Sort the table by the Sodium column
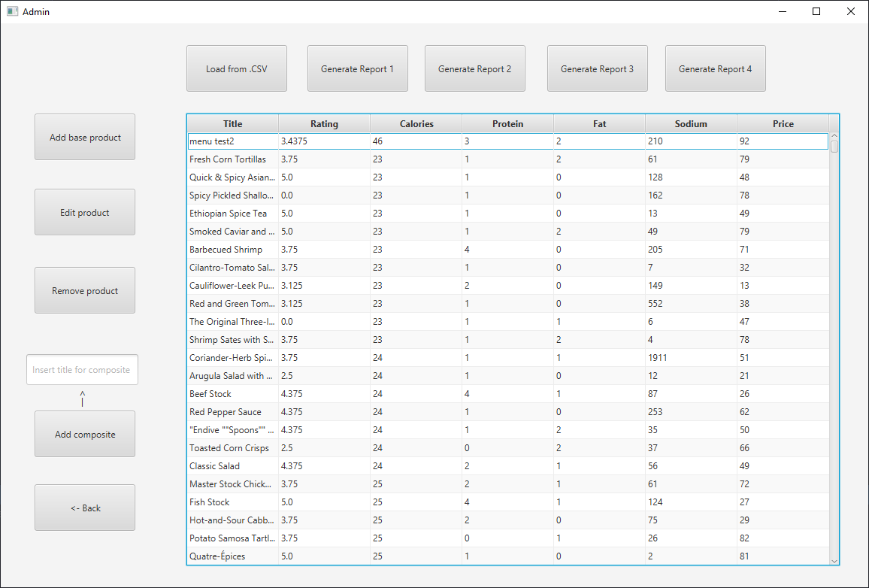The height and width of the screenshot is (588, 869). tap(690, 123)
